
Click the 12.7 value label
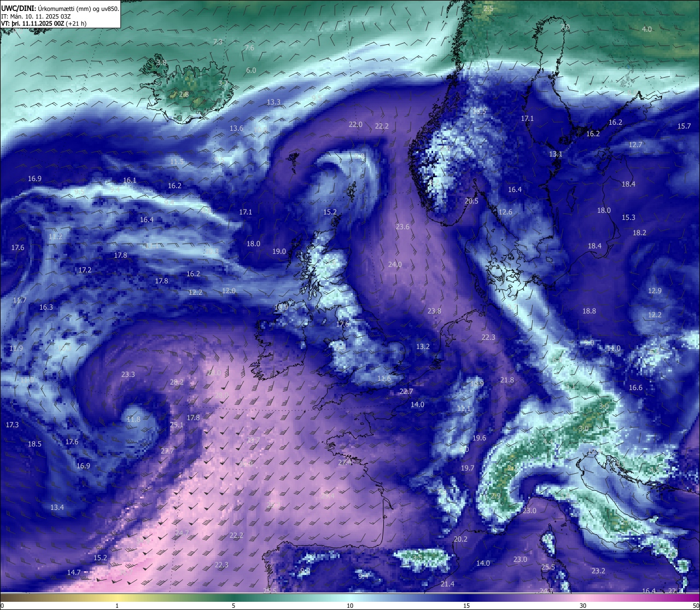coord(635,144)
